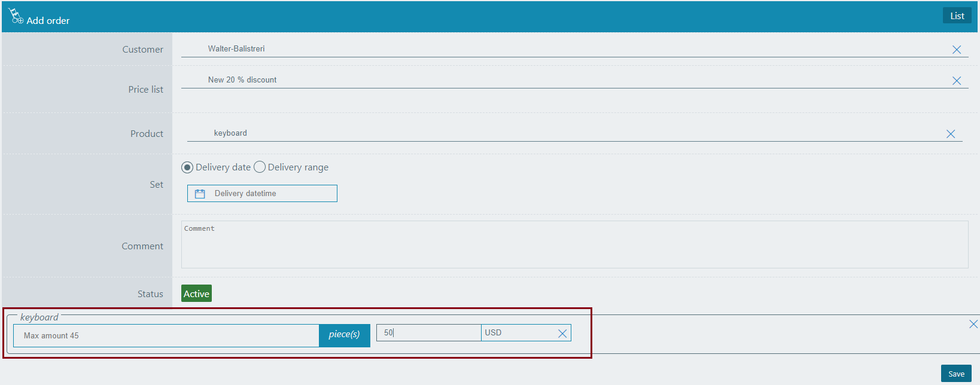
Task: Open the USD currency dropdown
Action: tap(518, 333)
